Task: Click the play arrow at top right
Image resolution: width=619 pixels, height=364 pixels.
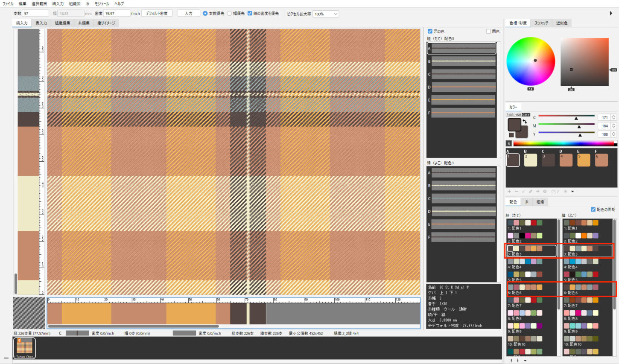Action: point(611,13)
